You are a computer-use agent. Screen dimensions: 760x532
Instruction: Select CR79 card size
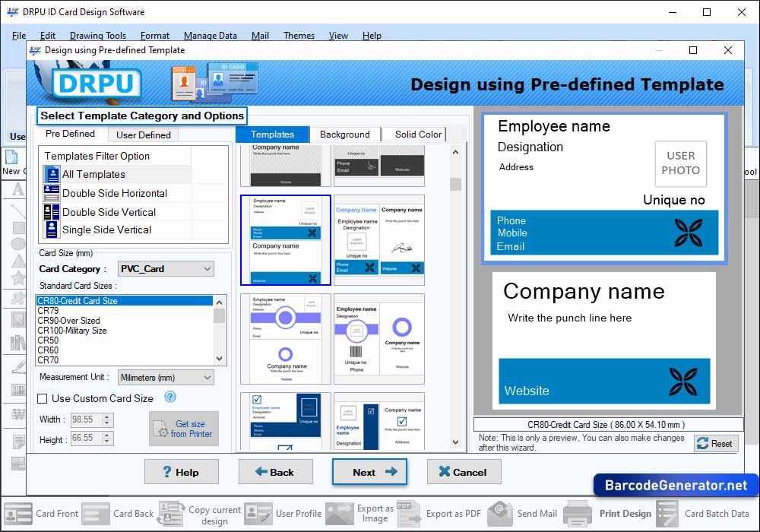(125, 311)
